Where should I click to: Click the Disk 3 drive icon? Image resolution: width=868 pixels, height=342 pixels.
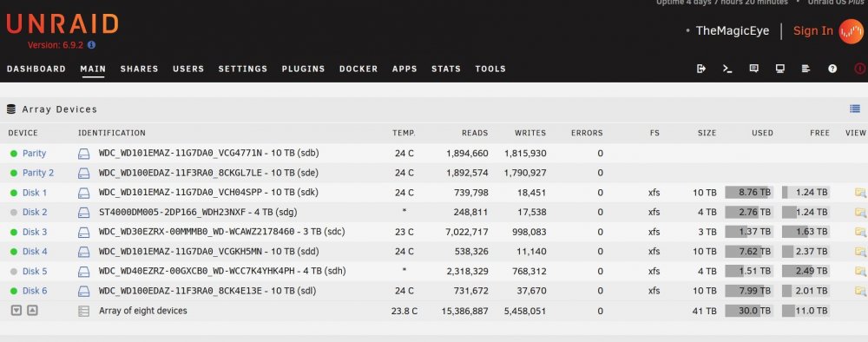[83, 232]
